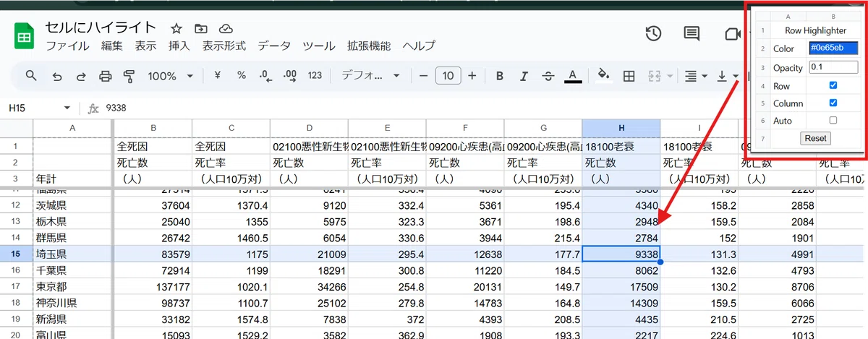Click the Opacity field showing 0.1
The height and width of the screenshot is (339, 868).
pyautogui.click(x=833, y=67)
